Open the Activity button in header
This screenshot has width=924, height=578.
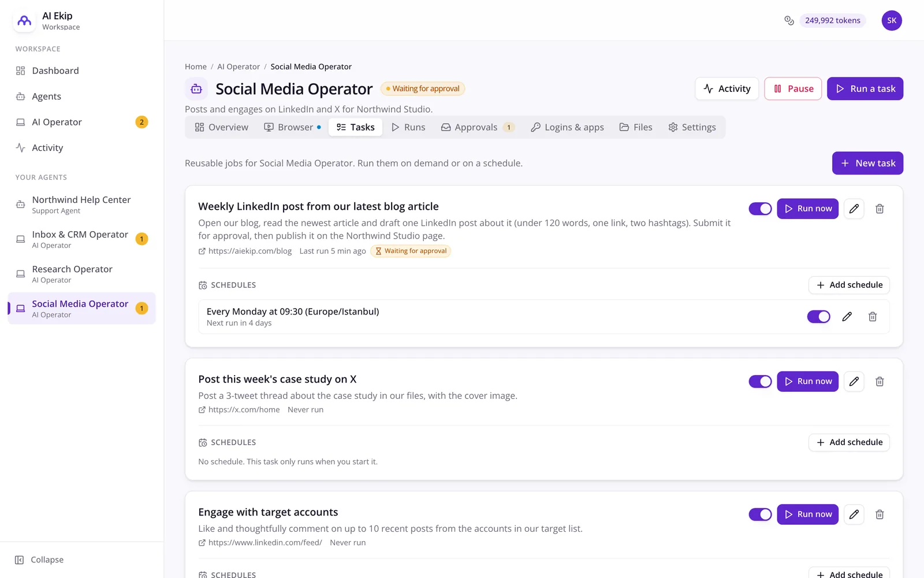[x=727, y=89]
